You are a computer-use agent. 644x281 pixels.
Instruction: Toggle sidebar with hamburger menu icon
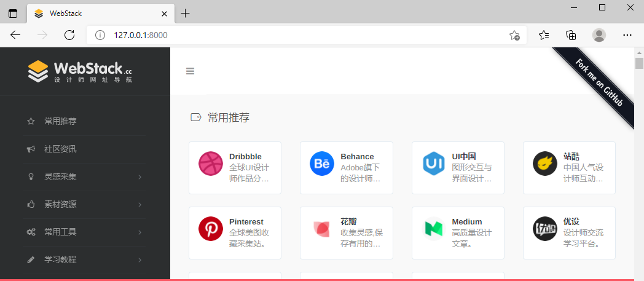click(190, 71)
